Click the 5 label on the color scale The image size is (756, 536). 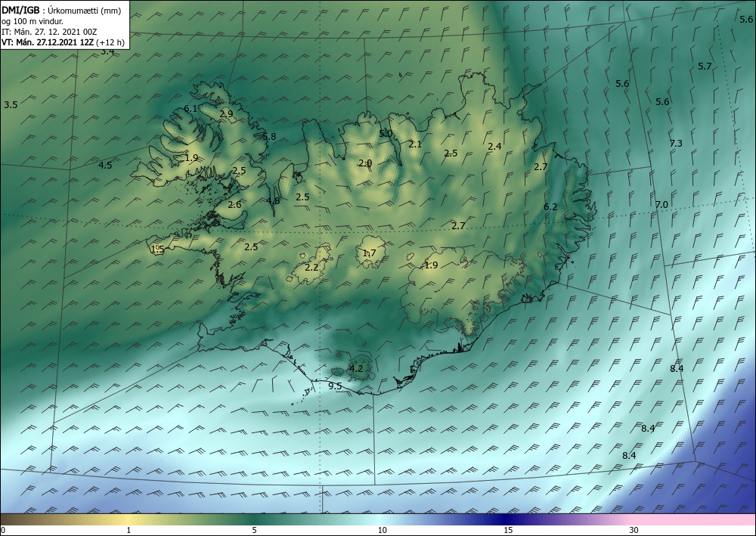(254, 530)
